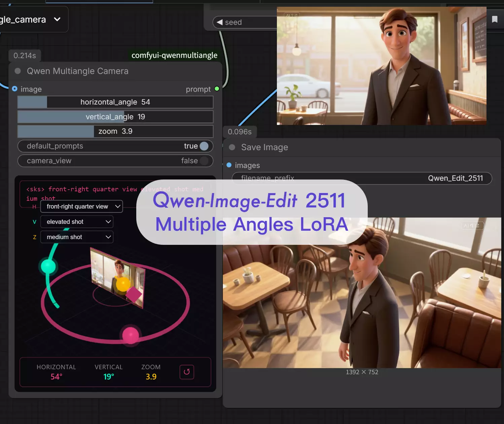The image size is (504, 424).
Task: Click the filename_prefix input field
Action: [x=362, y=178]
